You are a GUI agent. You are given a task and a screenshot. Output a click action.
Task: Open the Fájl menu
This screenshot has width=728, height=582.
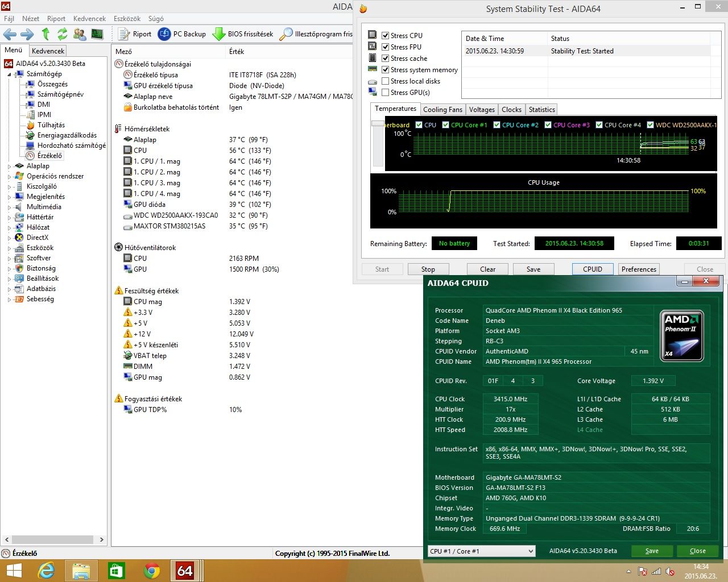pyautogui.click(x=9, y=19)
